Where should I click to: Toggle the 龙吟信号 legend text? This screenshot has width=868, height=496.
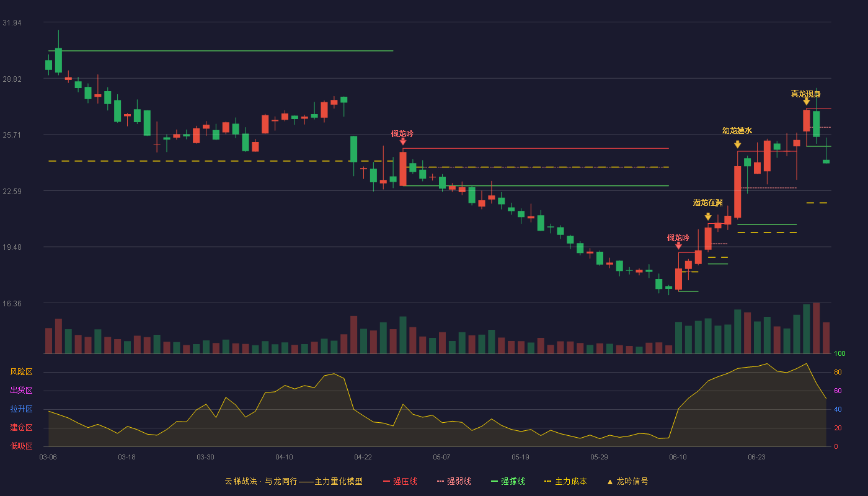[632, 481]
